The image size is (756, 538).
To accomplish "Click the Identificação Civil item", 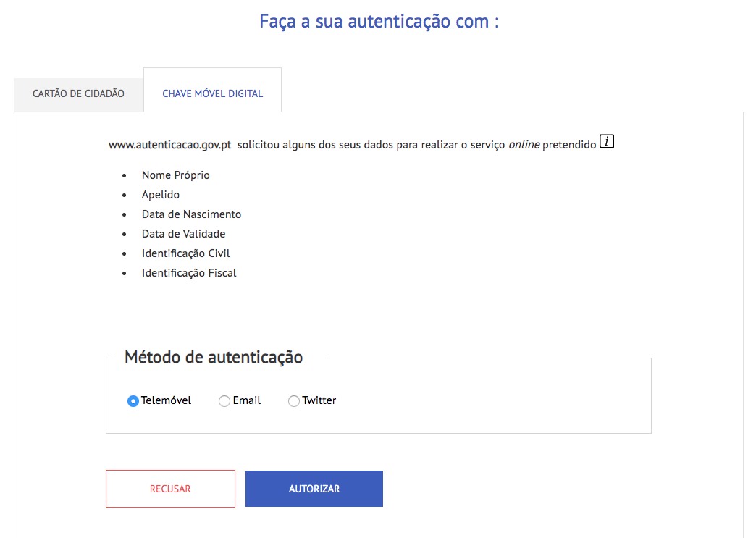I will pyautogui.click(x=186, y=253).
